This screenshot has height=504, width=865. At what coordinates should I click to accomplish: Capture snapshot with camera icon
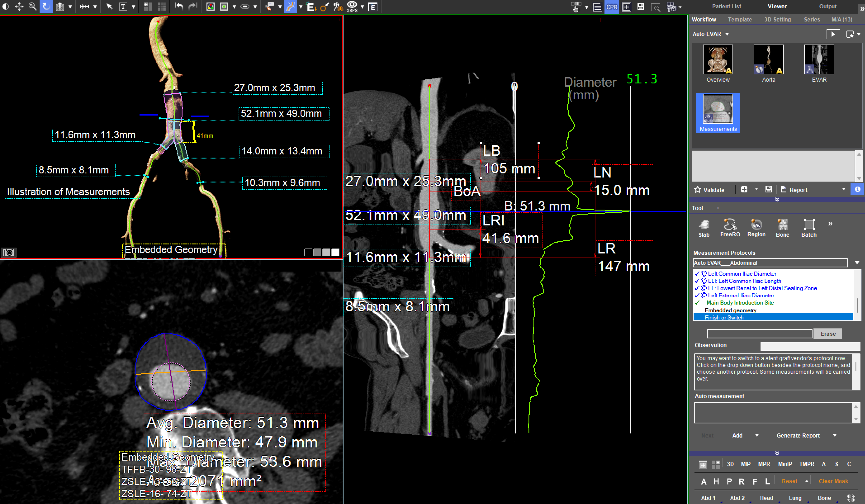9,253
